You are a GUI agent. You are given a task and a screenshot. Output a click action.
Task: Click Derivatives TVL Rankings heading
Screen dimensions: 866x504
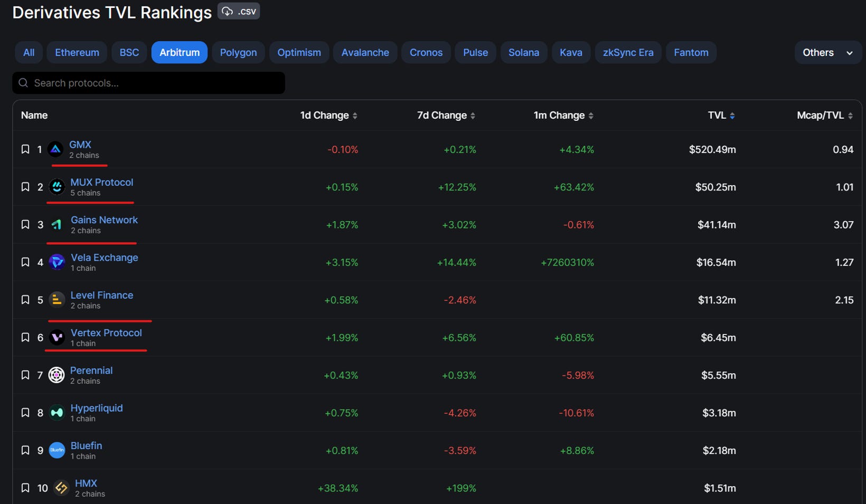click(112, 12)
